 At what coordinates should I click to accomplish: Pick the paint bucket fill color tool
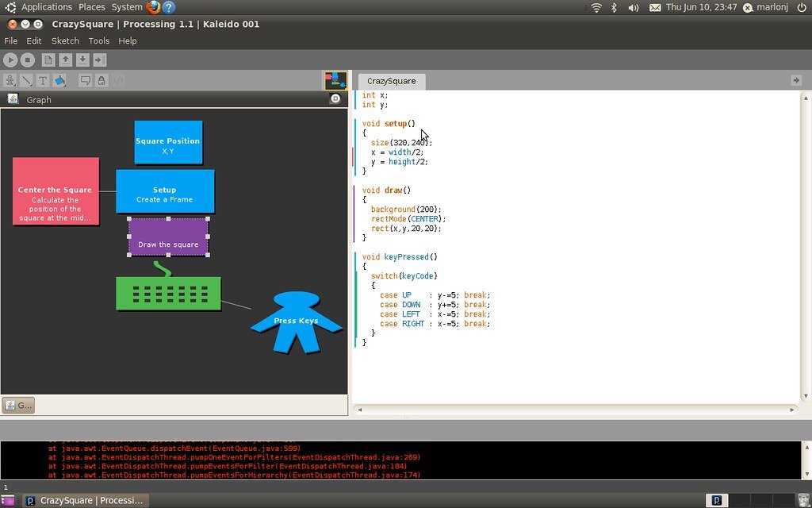60,80
